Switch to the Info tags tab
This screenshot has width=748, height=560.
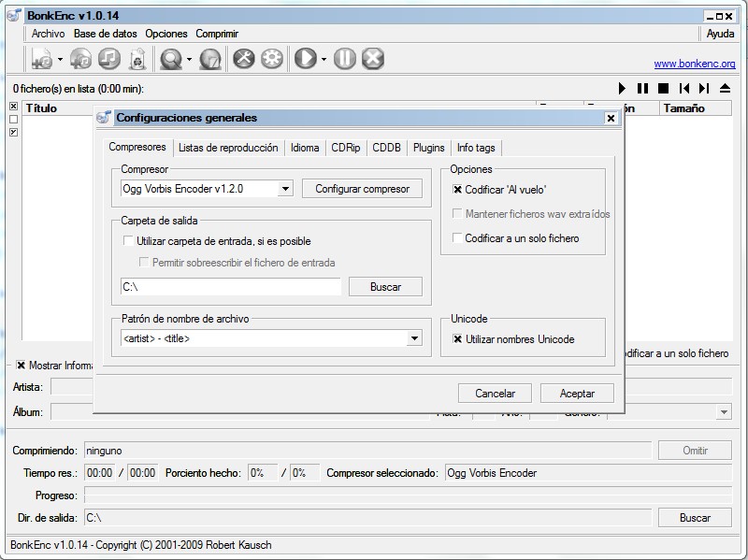click(476, 148)
